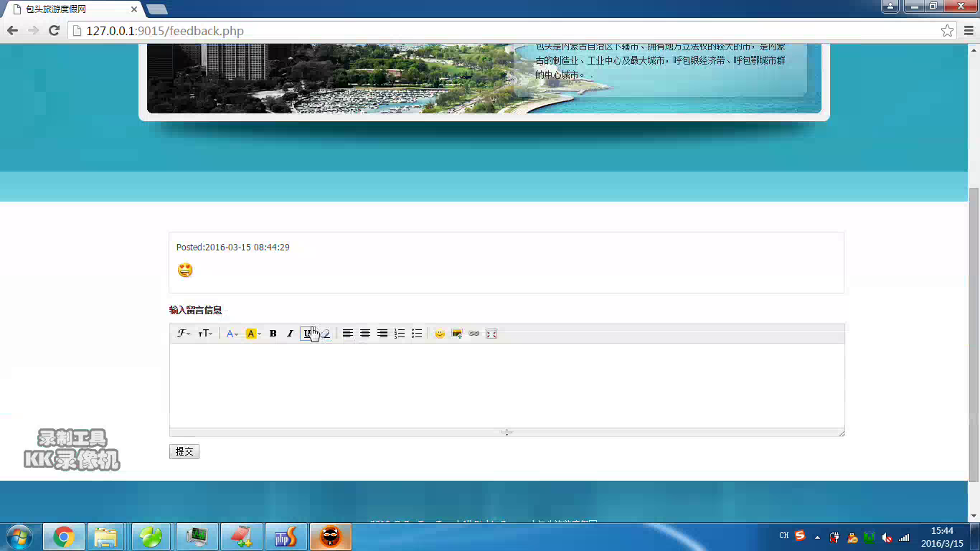Click the show desktop button
The image size is (980, 551).
pyautogui.click(x=975, y=537)
